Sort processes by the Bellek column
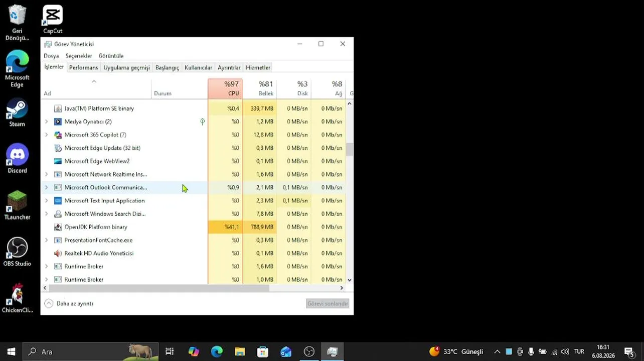Image resolution: width=644 pixels, height=361 pixels. pyautogui.click(x=259, y=88)
